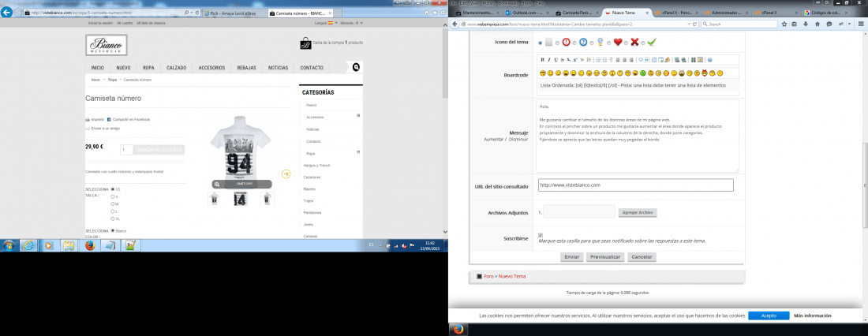Image resolution: width=868 pixels, height=336 pixels.
Task: Expand Accesorios category
Action: pyautogui.click(x=359, y=116)
